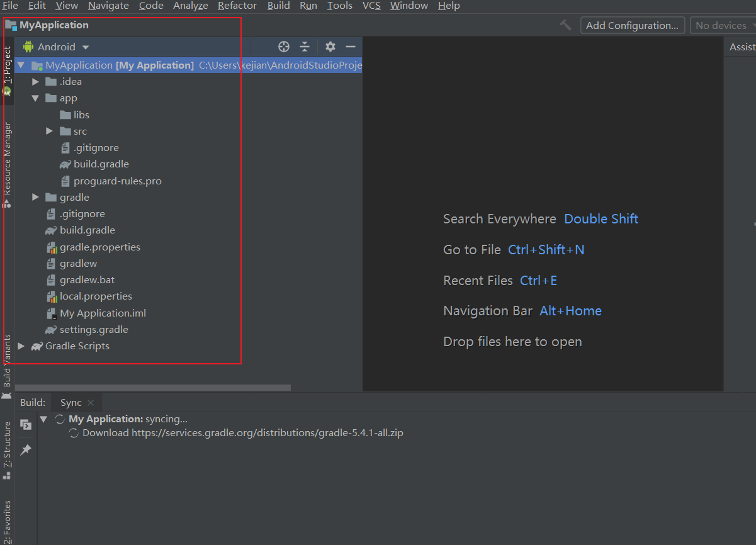
Task: Click the Add Configuration button
Action: pyautogui.click(x=632, y=25)
